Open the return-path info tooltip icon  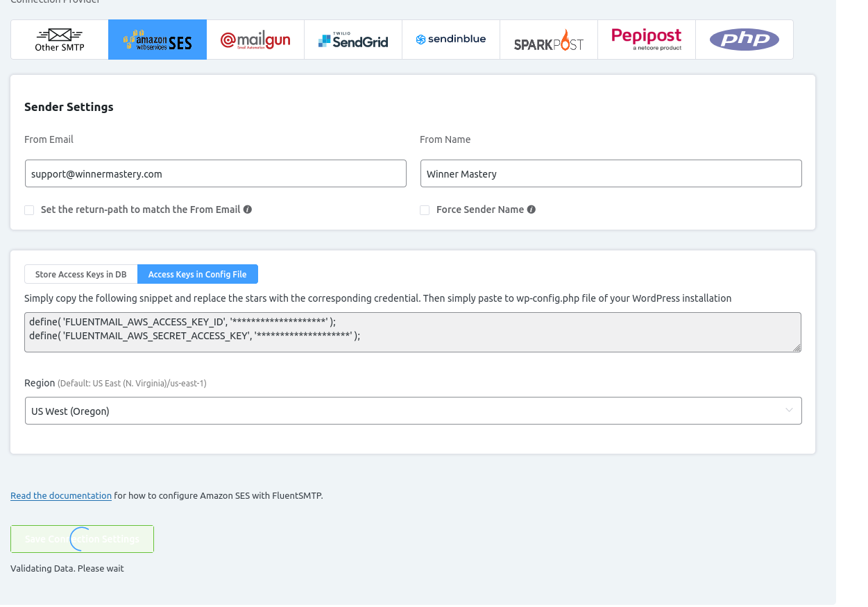pyautogui.click(x=248, y=209)
